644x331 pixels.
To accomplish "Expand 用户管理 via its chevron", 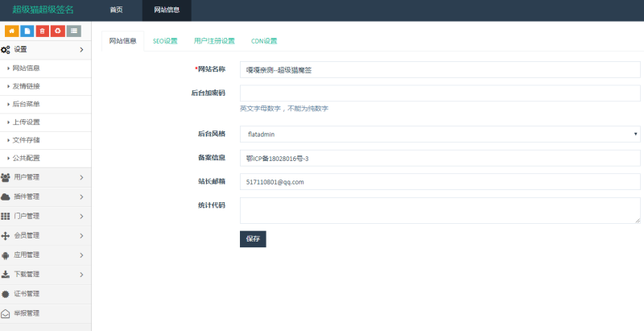I will point(81,177).
